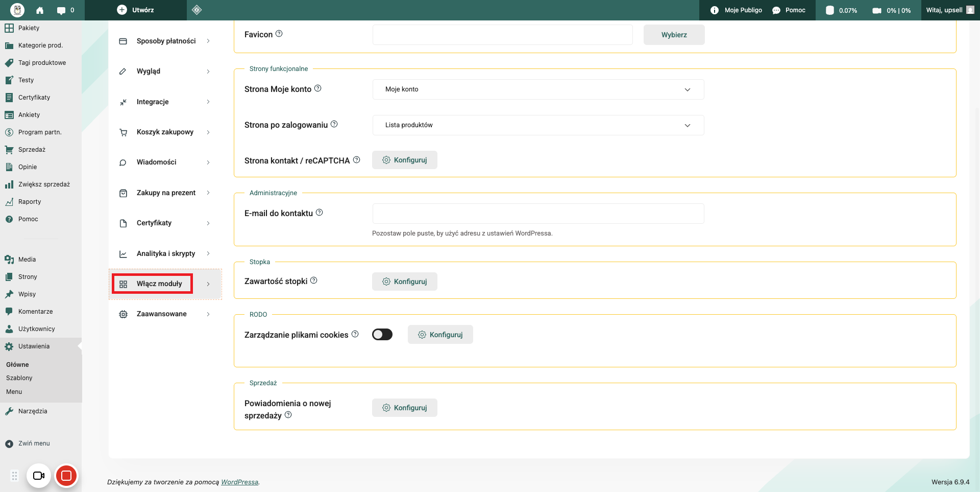This screenshot has height=492, width=980.
Task: Click the help icon beside Favicon label
Action: (x=279, y=34)
